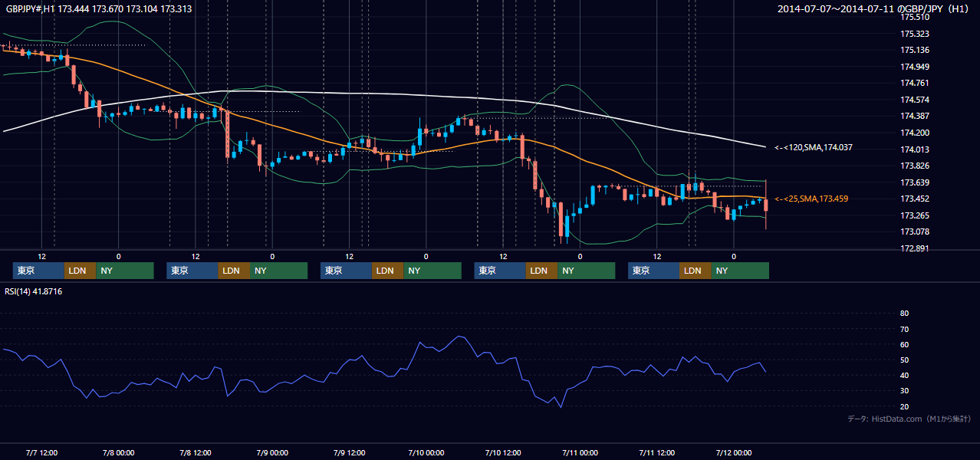
Task: Click price axis value 173.639
Action: (914, 183)
